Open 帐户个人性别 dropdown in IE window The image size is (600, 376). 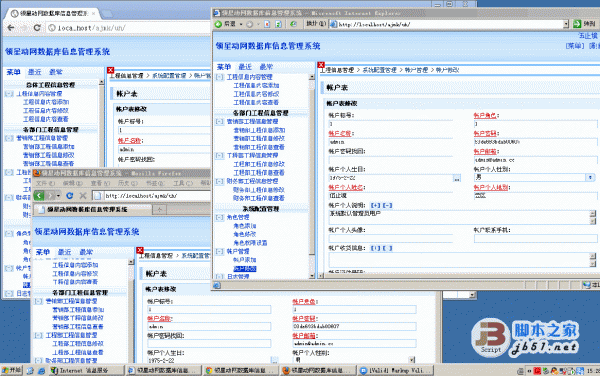point(590,177)
